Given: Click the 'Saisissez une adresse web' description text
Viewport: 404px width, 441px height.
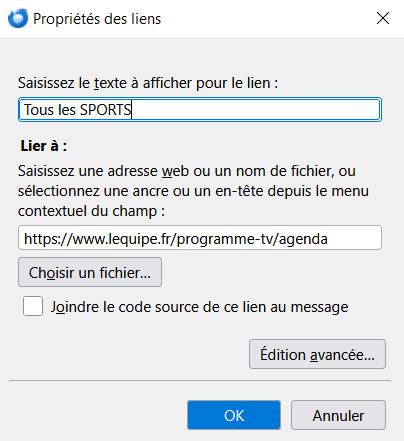Looking at the screenshot, I should [193, 191].
